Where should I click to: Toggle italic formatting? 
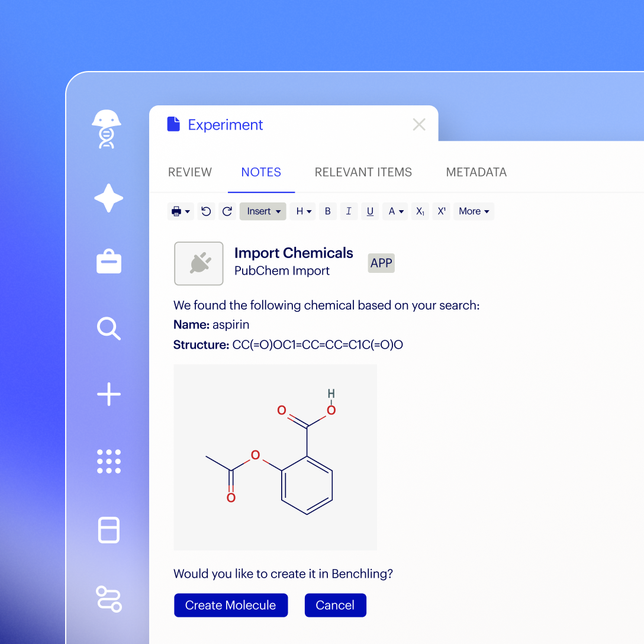coord(349,211)
